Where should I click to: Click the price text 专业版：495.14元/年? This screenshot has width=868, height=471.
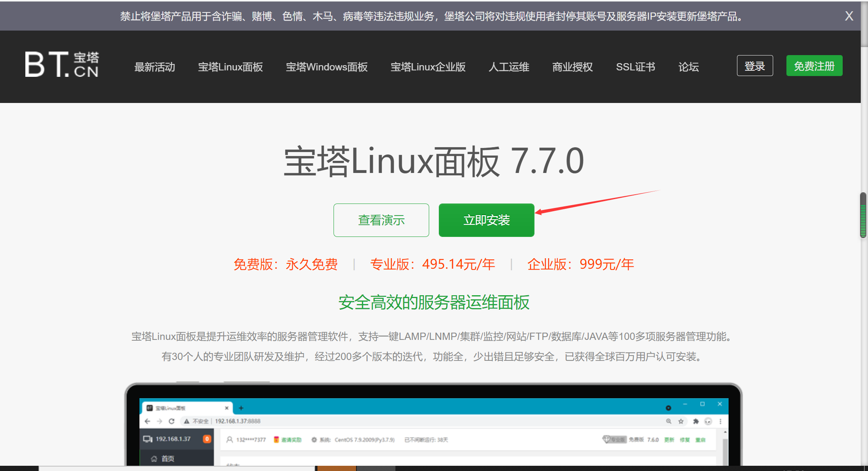(432, 264)
